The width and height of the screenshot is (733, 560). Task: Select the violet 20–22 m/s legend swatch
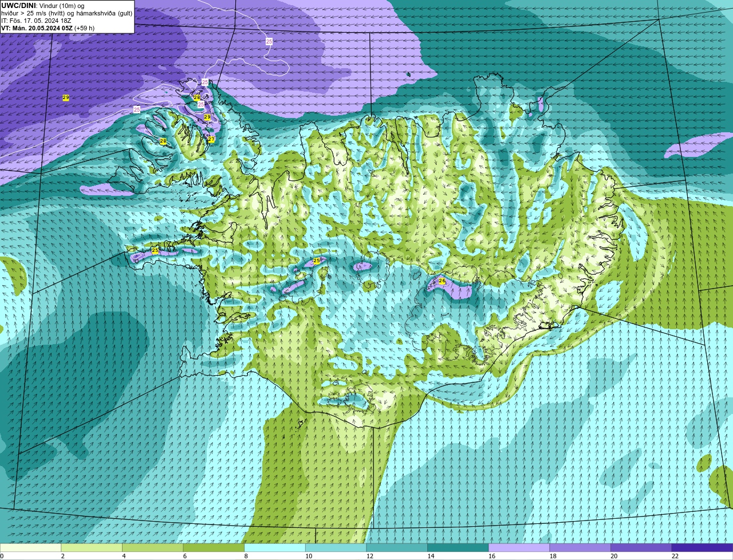pos(641,547)
